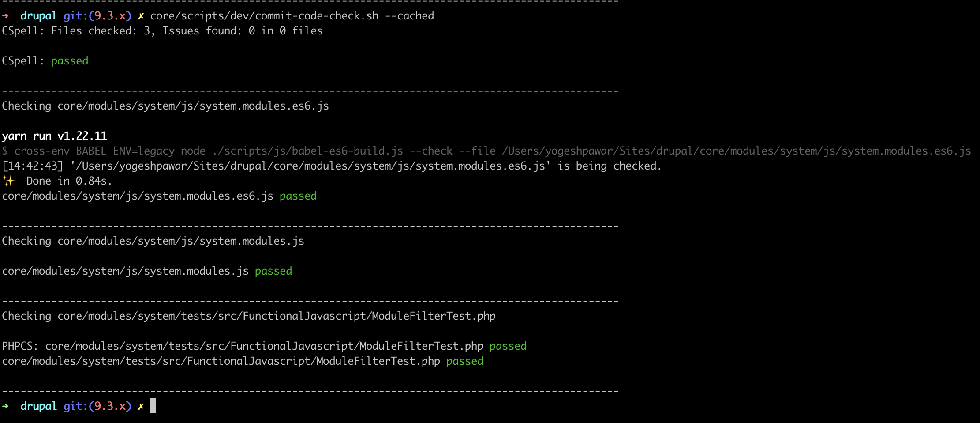
Task: Click the green passed after CSpell
Action: (70, 61)
